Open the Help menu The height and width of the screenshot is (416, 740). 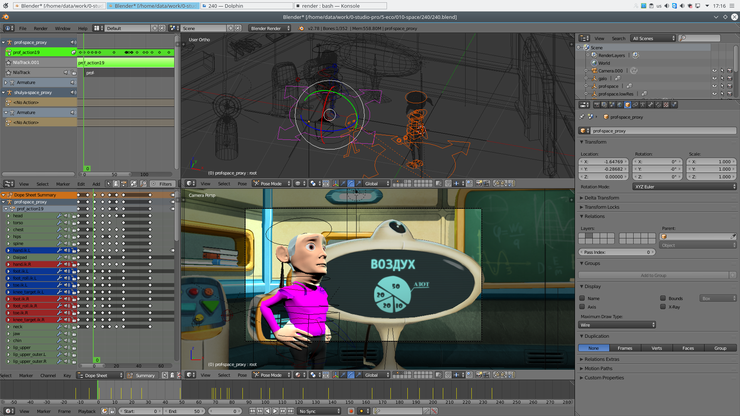coord(83,28)
